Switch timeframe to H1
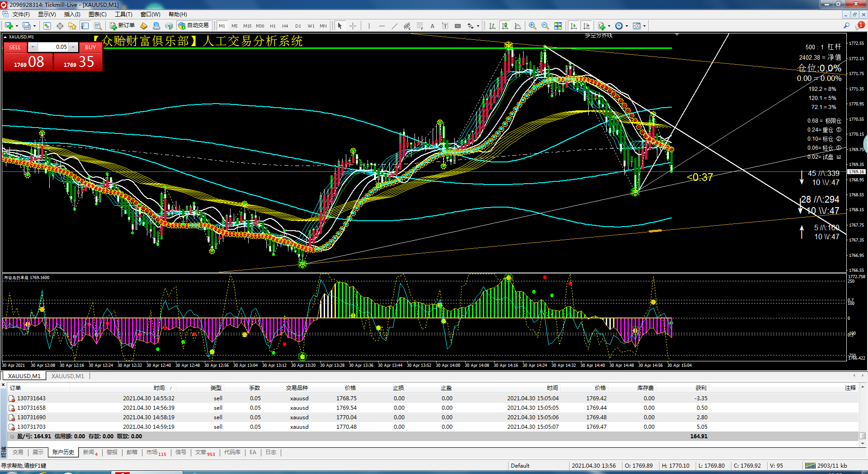This screenshot has width=868, height=474. (x=273, y=26)
